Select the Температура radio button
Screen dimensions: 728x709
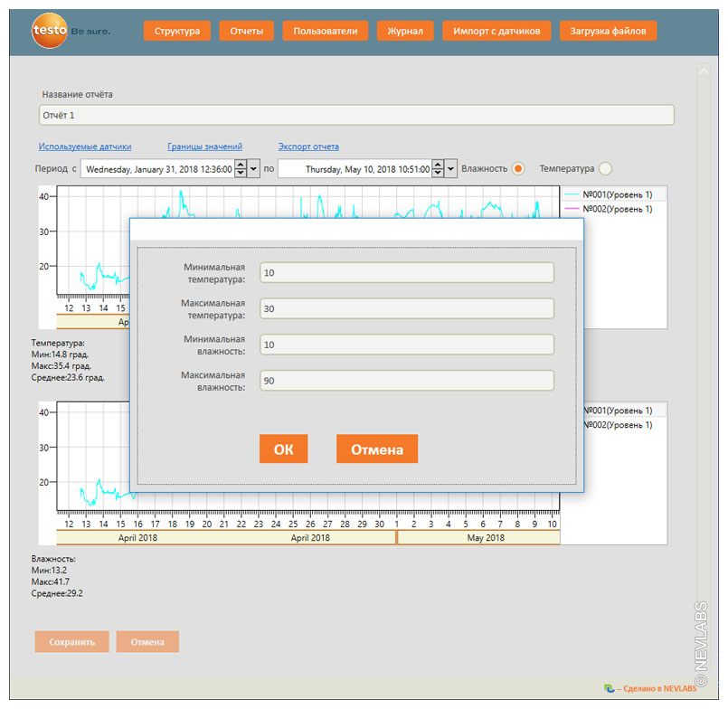point(605,168)
